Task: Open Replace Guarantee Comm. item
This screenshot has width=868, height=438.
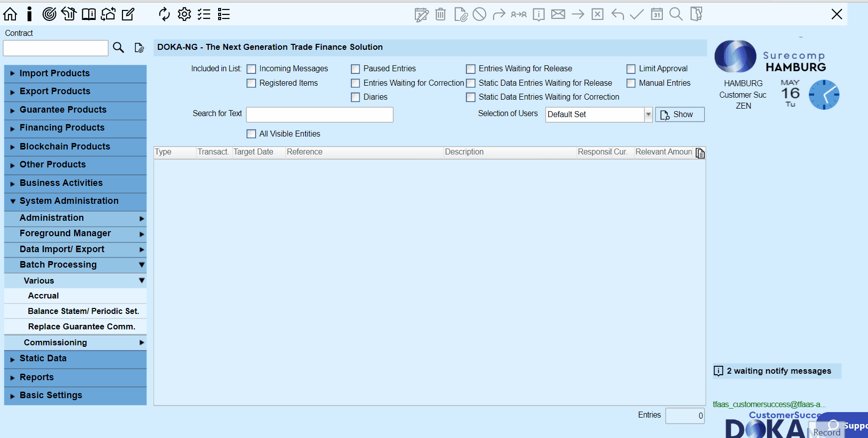Action: point(75,326)
